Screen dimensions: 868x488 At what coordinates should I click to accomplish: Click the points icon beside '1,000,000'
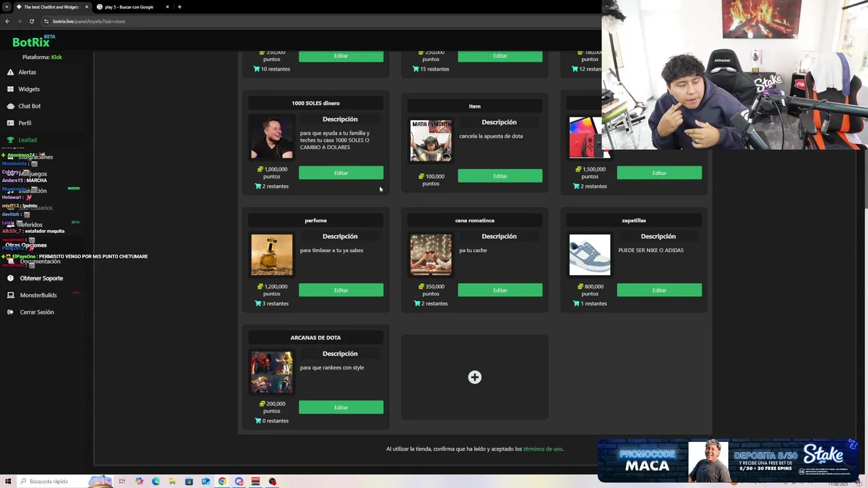(260, 169)
